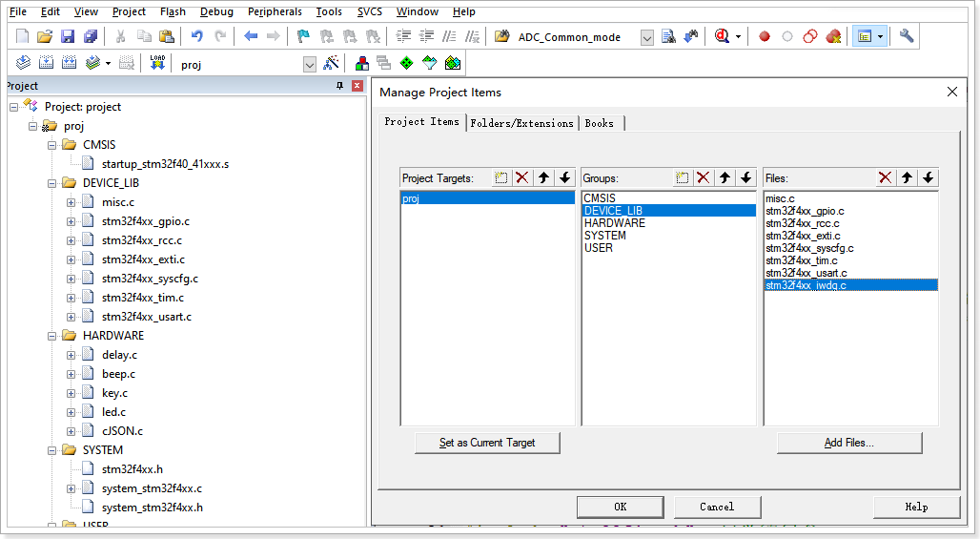Insert a breakpoint with the red dot
Image resolution: width=980 pixels, height=539 pixels.
764,37
